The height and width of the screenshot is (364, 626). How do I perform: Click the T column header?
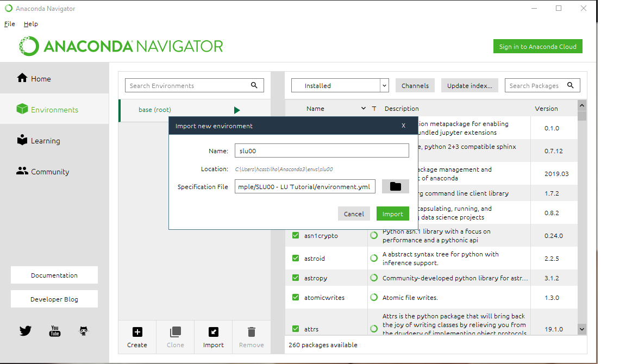click(374, 109)
